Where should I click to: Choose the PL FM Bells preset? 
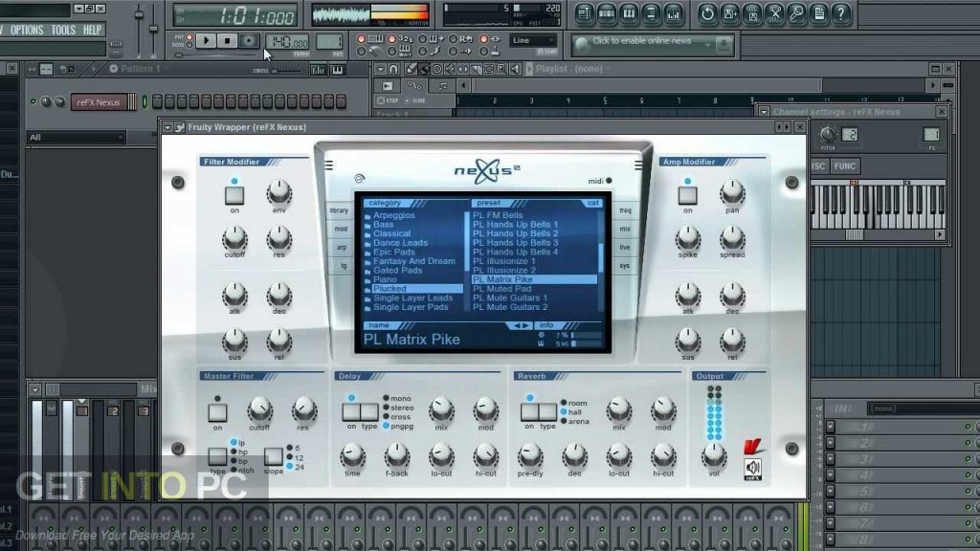tap(498, 215)
